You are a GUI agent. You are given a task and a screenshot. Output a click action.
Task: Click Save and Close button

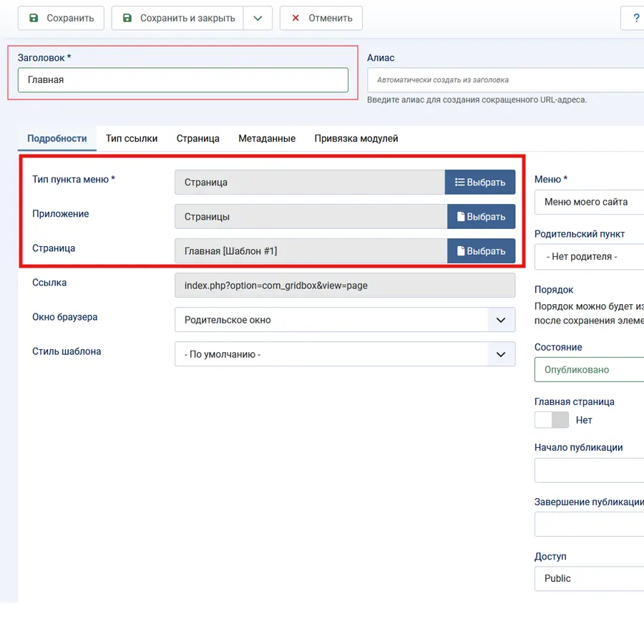177,19
